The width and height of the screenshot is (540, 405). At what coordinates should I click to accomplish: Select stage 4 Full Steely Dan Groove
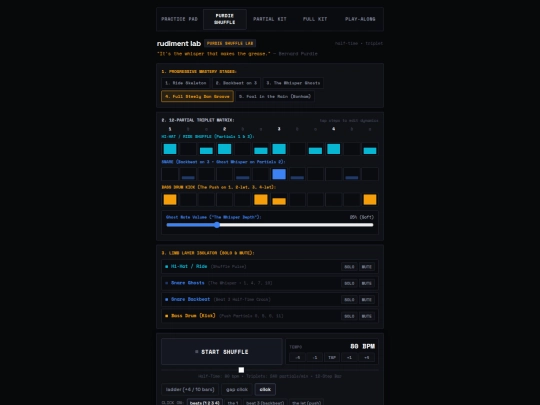197,96
